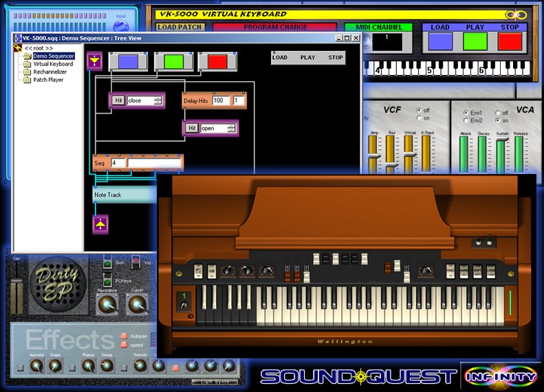Click the VCA Attack slider
The image size is (544, 392).
point(464,154)
